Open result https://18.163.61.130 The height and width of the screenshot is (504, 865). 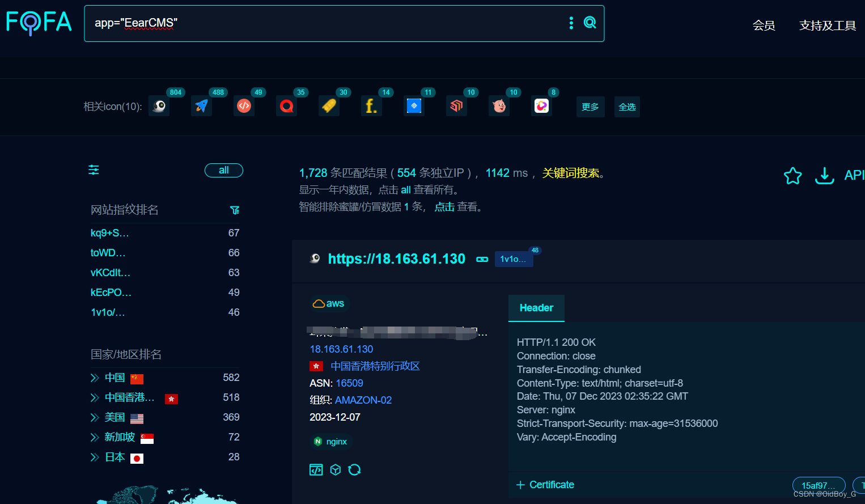tap(397, 259)
